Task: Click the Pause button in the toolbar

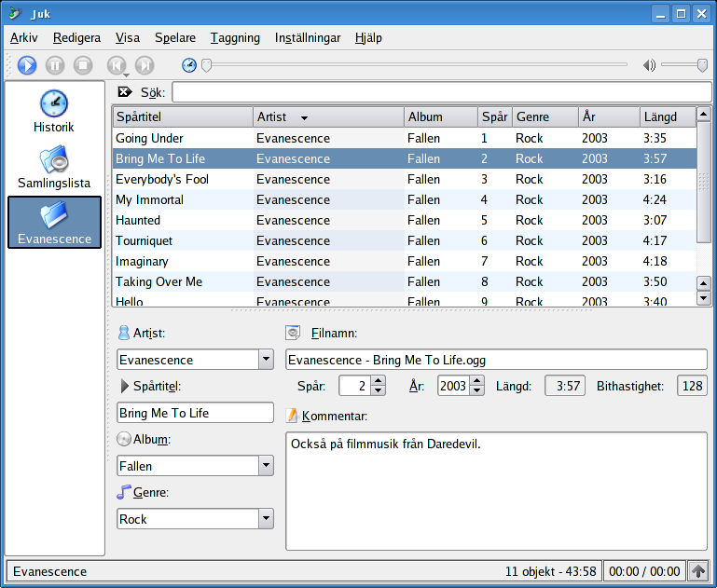Action: [x=55, y=65]
